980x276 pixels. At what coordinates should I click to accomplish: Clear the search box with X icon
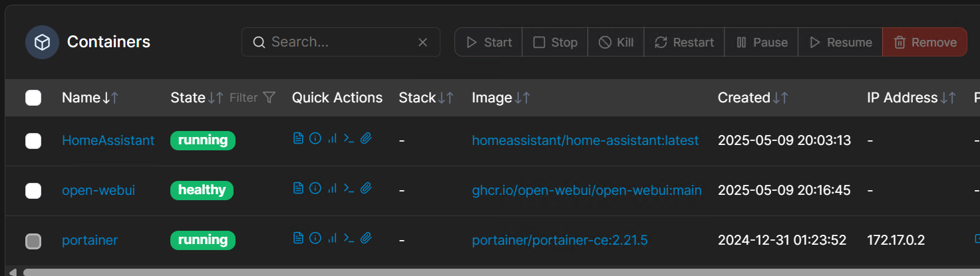pyautogui.click(x=422, y=43)
